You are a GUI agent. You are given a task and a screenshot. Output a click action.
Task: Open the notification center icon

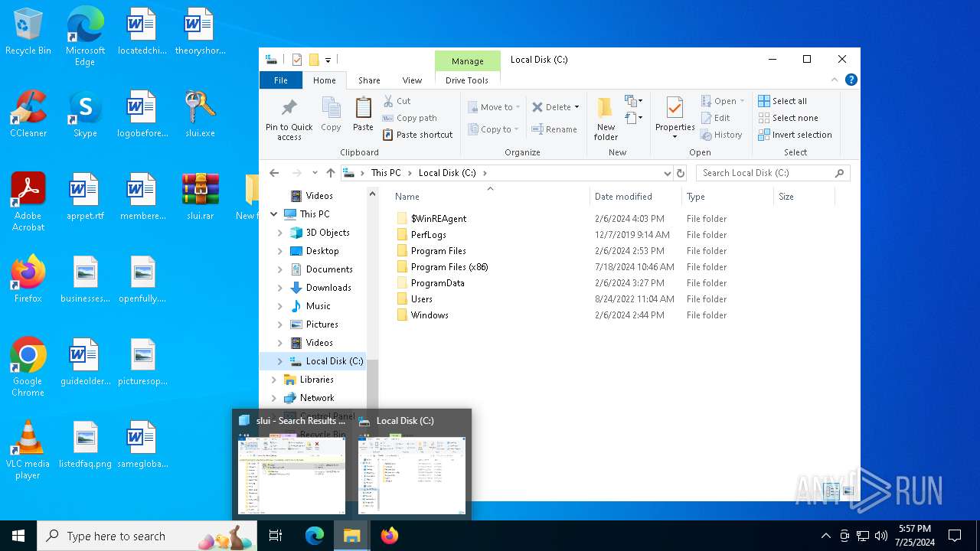955,536
